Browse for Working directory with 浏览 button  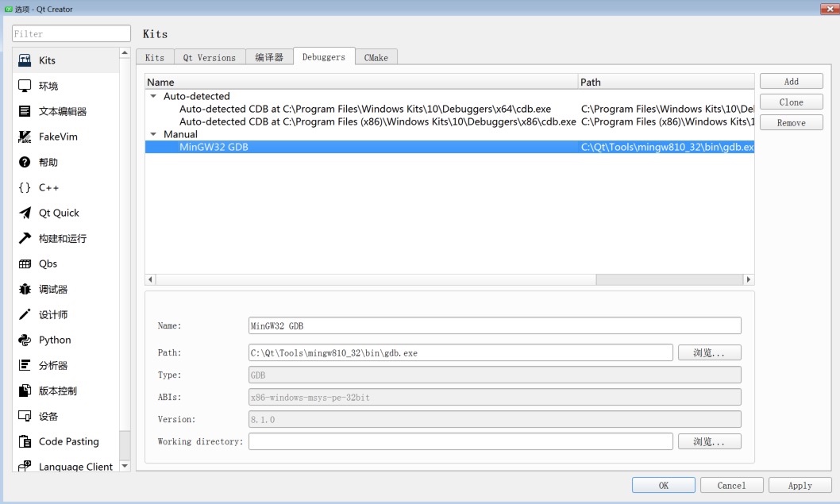709,441
